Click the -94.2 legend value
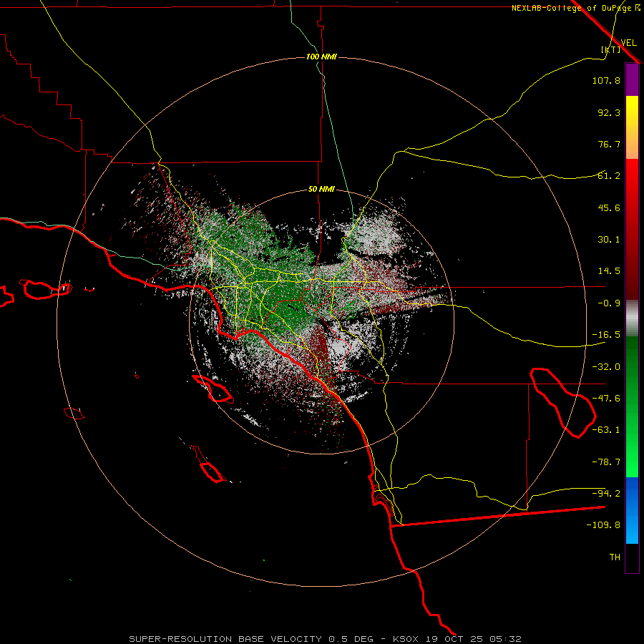 pos(606,494)
